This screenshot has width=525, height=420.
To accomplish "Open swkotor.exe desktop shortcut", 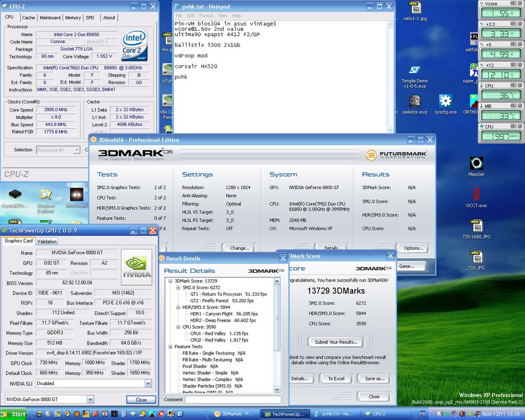I will click(414, 101).
